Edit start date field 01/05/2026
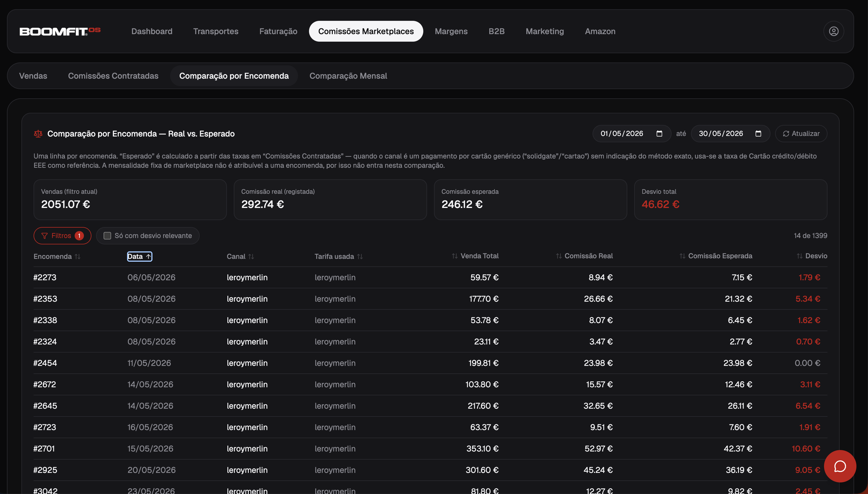The width and height of the screenshot is (868, 494). [x=632, y=134]
